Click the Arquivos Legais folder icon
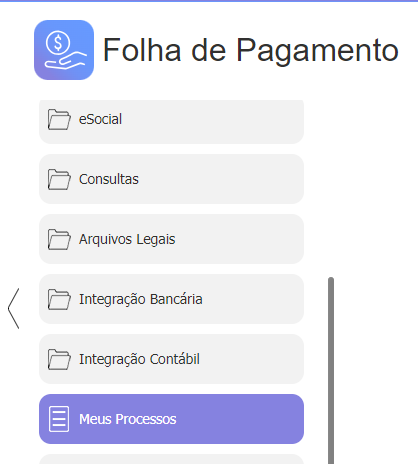Image resolution: width=418 pixels, height=464 pixels. pos(59,239)
